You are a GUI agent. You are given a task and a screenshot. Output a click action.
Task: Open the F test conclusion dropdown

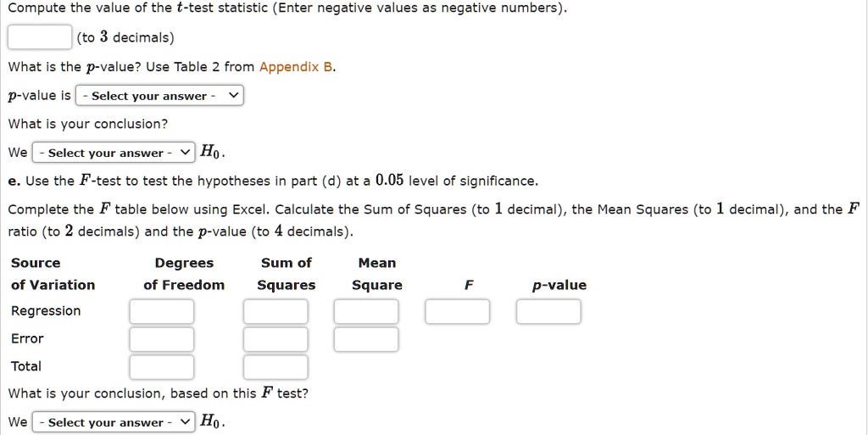114,422
